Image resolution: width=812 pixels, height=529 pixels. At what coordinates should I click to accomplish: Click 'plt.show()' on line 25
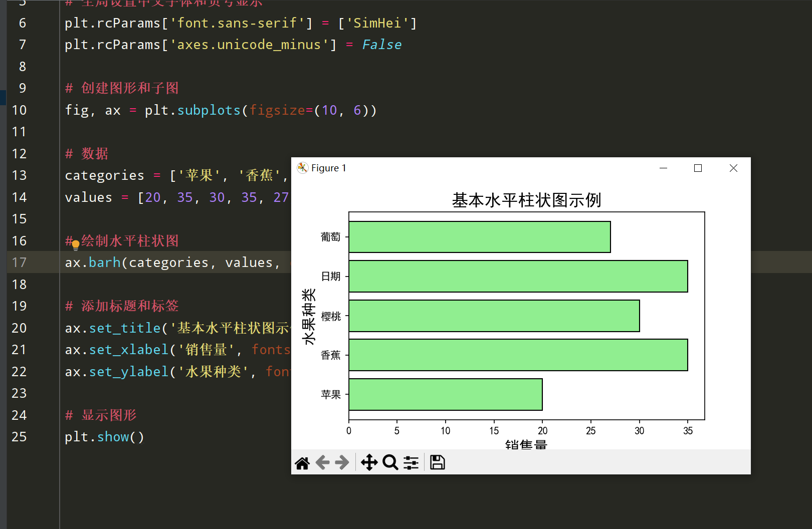coord(105,437)
